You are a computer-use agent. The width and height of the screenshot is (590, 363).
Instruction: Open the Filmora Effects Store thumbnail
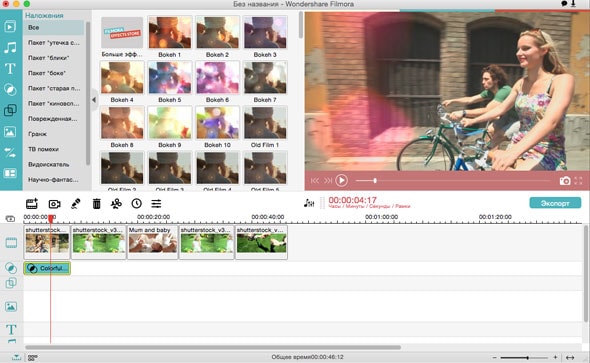[x=122, y=33]
